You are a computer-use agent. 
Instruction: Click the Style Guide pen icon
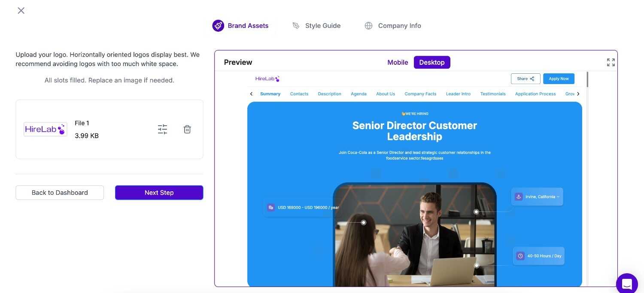(x=296, y=26)
